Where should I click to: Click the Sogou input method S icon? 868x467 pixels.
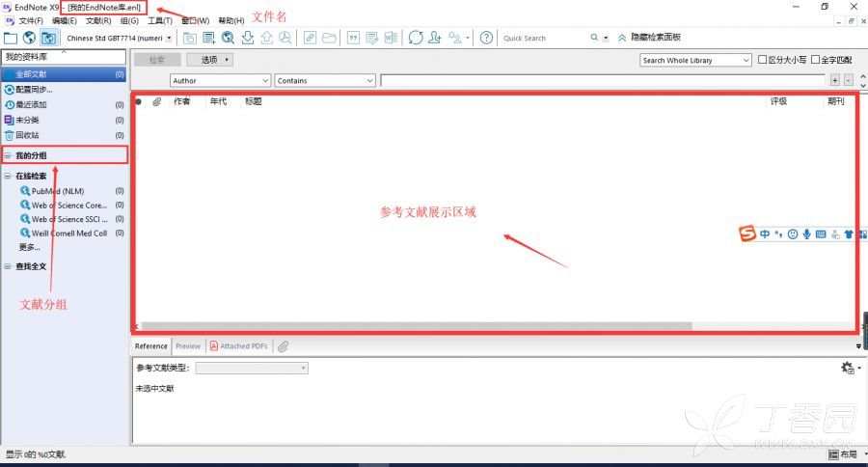tap(746, 233)
